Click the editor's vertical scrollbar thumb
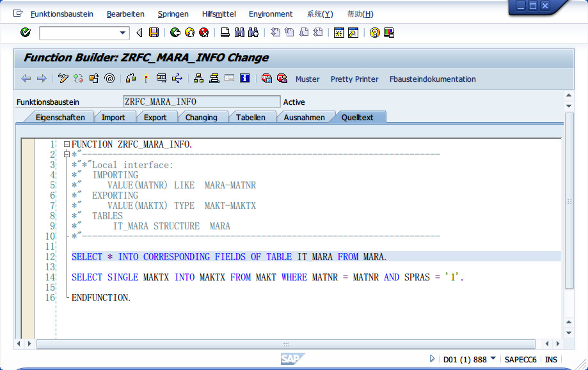The width and height of the screenshot is (588, 370). pos(569,201)
